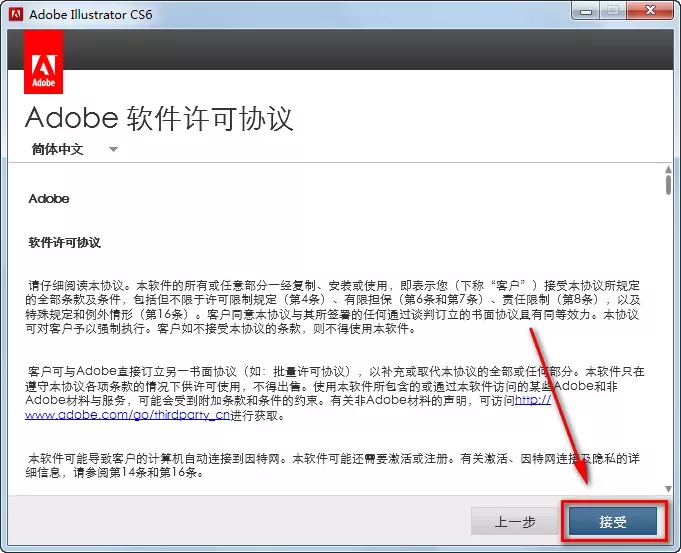Screen dimensions: 681x553
Task: Go back with the 上一步 button
Action: click(x=514, y=521)
